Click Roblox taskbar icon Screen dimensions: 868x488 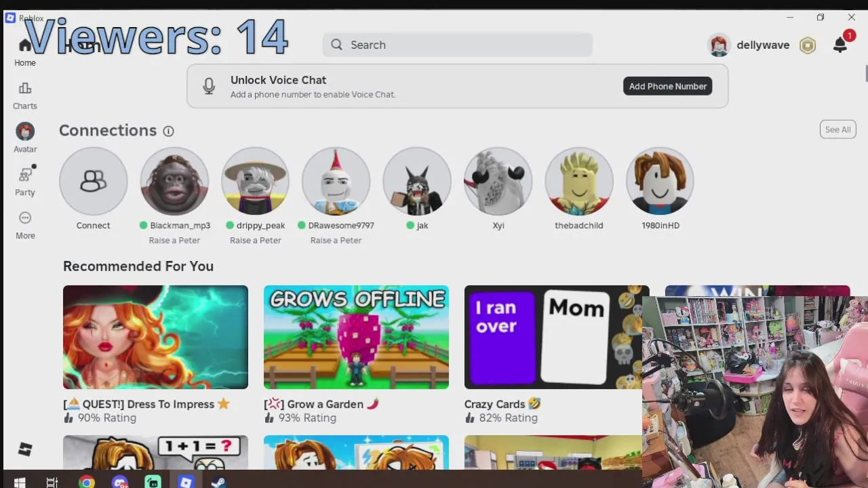[x=186, y=483]
